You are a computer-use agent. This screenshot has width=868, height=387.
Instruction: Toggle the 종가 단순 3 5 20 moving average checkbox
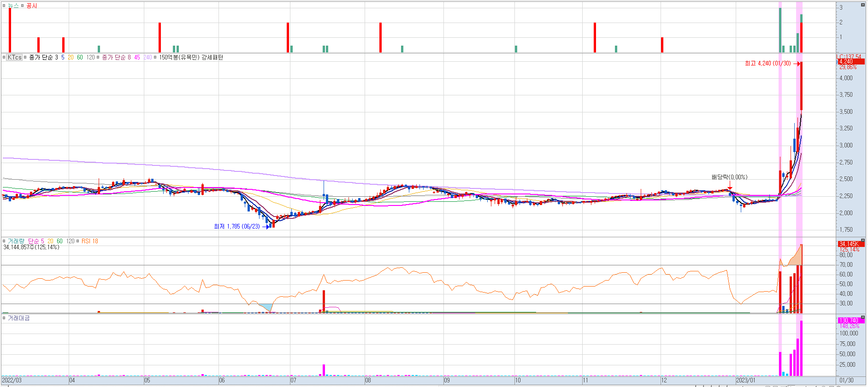tap(25, 58)
